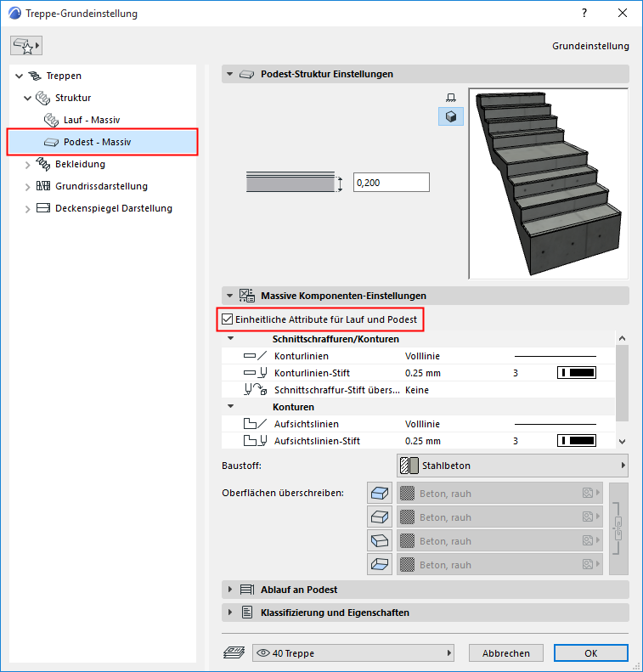Screen dimensions: 643x672
Task: Select the Treppen tree item
Action: [x=64, y=76]
